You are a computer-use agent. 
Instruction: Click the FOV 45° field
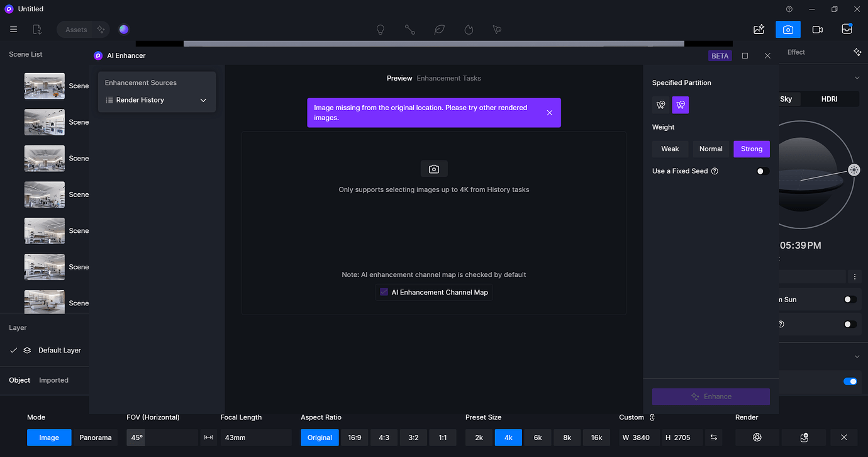162,437
